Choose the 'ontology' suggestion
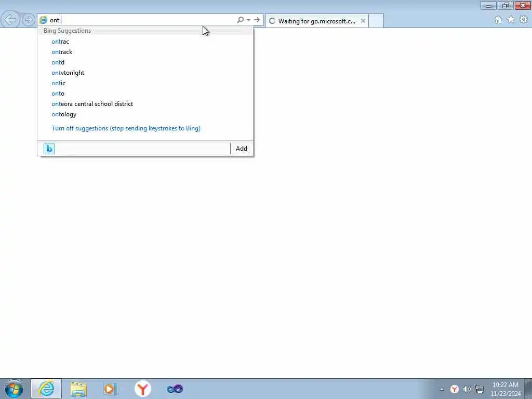532x399 pixels. pyautogui.click(x=145, y=114)
